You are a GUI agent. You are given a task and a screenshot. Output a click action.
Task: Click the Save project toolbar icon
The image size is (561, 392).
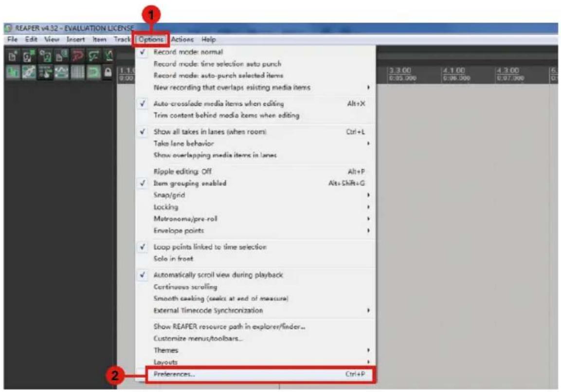coord(45,56)
